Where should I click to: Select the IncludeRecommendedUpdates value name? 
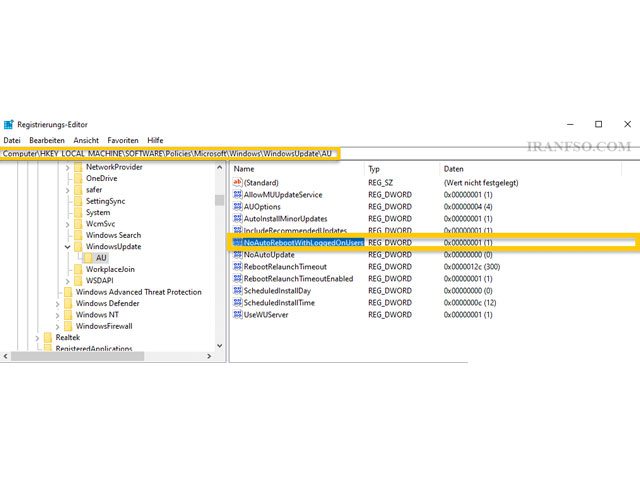coord(295,231)
